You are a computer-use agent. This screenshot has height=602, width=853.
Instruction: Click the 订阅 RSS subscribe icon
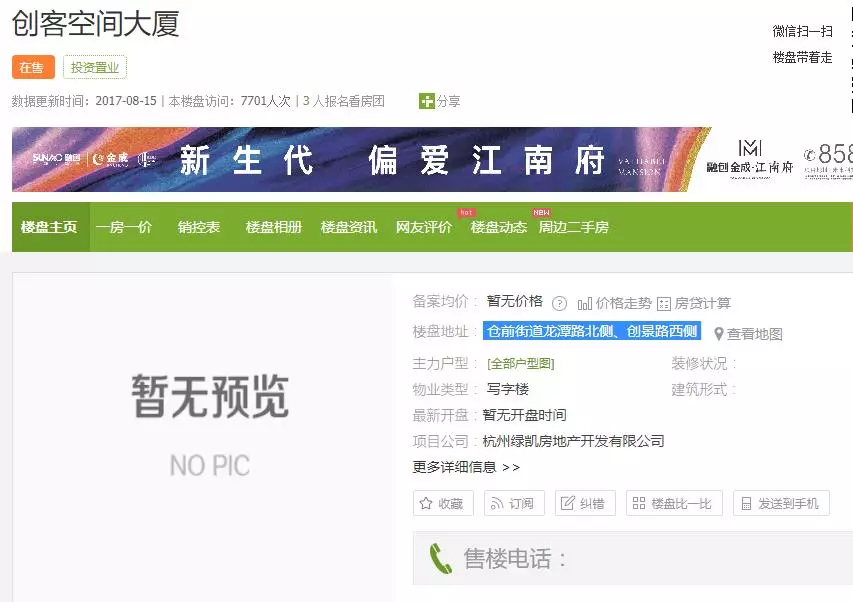(x=497, y=503)
